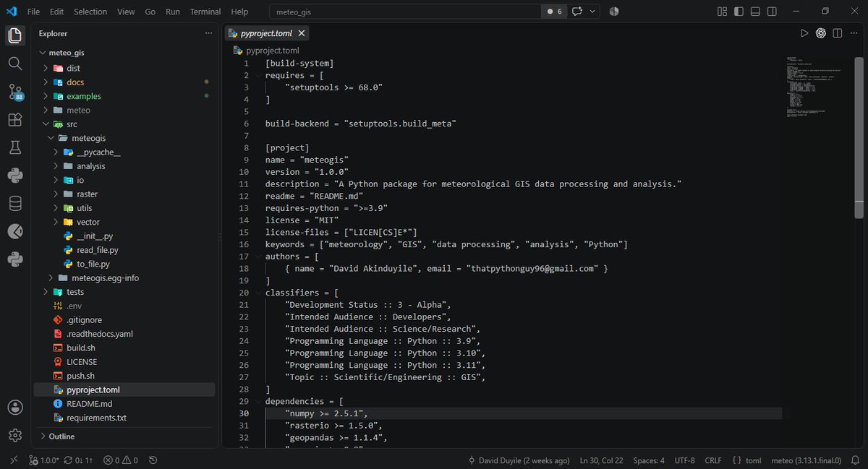Open the Terminal menu

[x=205, y=12]
